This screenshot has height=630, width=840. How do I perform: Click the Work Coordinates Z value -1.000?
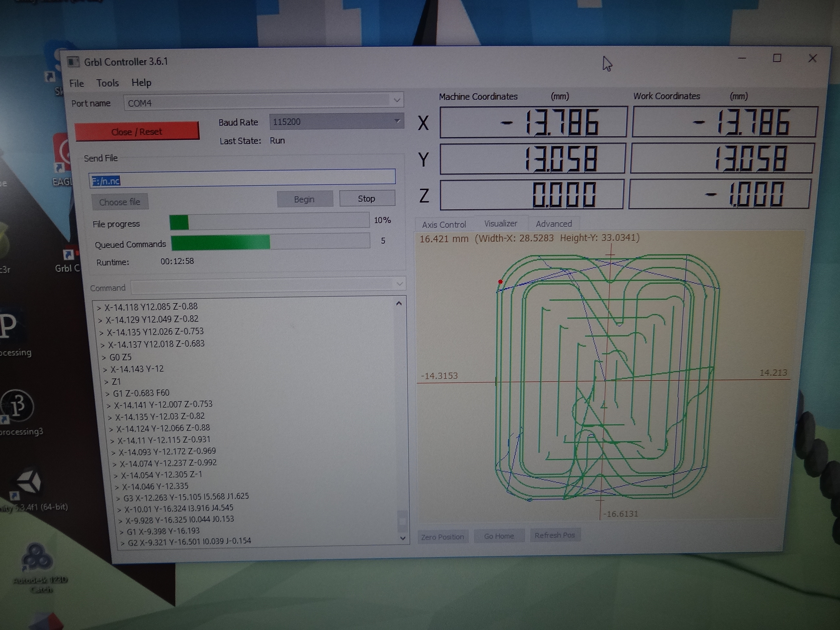(720, 194)
